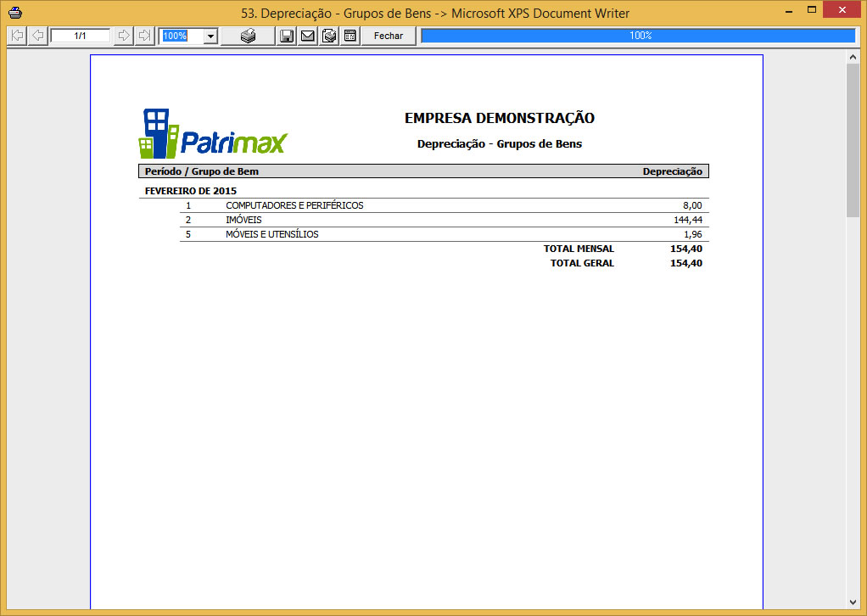Go to the next page
Viewport: 867px width, 616px height.
pyautogui.click(x=123, y=36)
